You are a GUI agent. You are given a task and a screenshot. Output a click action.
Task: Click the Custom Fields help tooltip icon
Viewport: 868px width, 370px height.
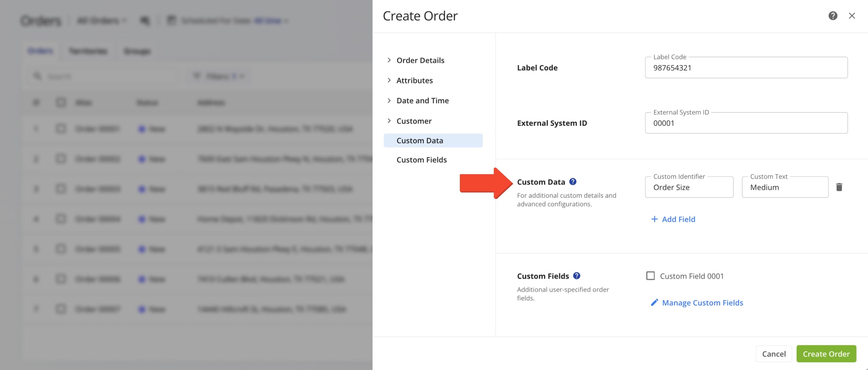[x=576, y=276]
